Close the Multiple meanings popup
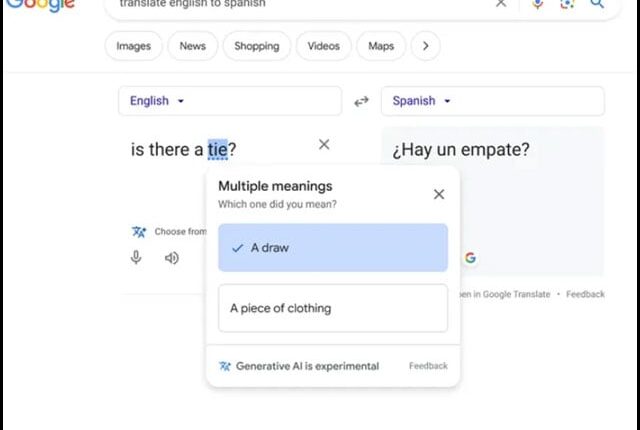The height and width of the screenshot is (430, 640). 439,194
